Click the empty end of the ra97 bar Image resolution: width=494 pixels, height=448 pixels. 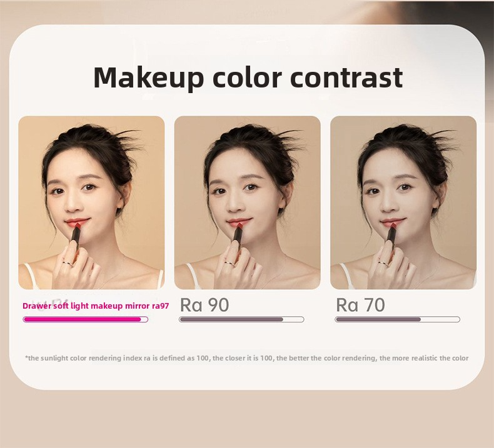click(x=144, y=319)
